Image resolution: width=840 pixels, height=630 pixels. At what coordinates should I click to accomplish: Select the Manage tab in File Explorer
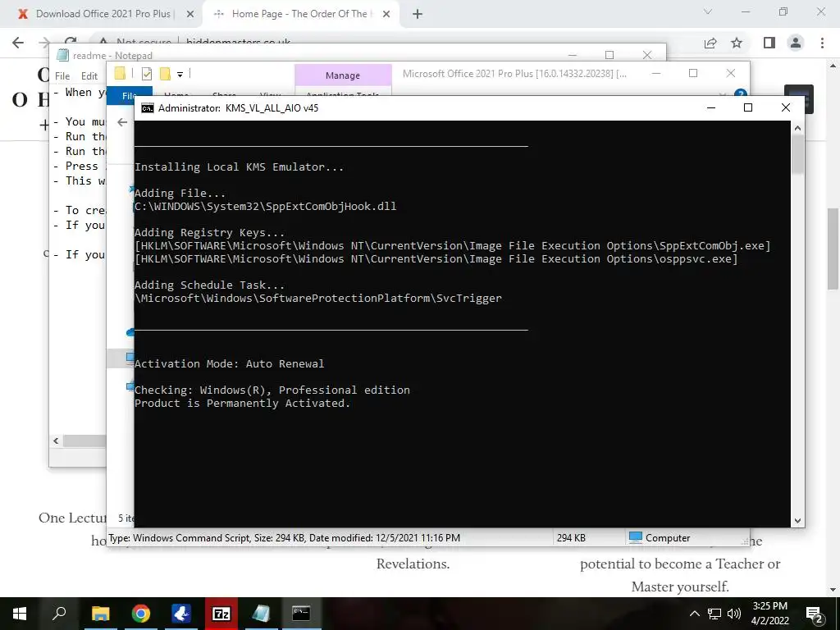tap(343, 75)
